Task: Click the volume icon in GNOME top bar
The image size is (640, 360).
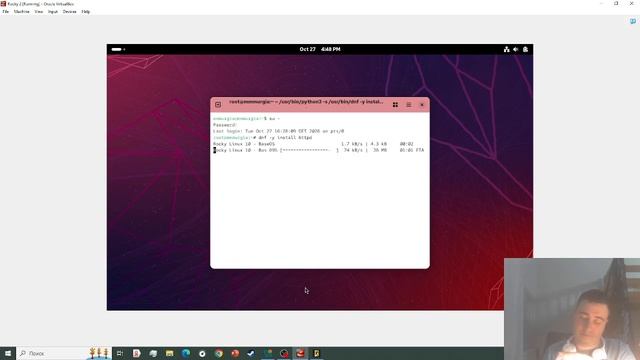Action: tap(516, 49)
